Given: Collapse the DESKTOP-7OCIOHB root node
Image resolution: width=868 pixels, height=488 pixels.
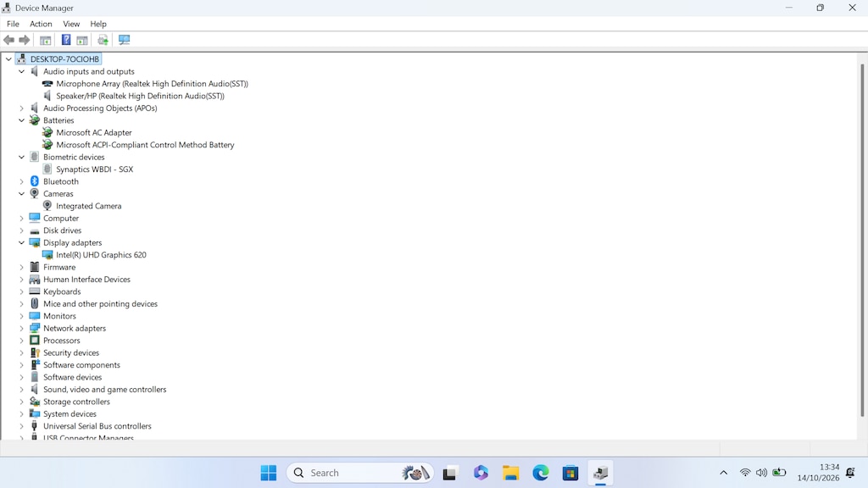Looking at the screenshot, I should [8, 59].
